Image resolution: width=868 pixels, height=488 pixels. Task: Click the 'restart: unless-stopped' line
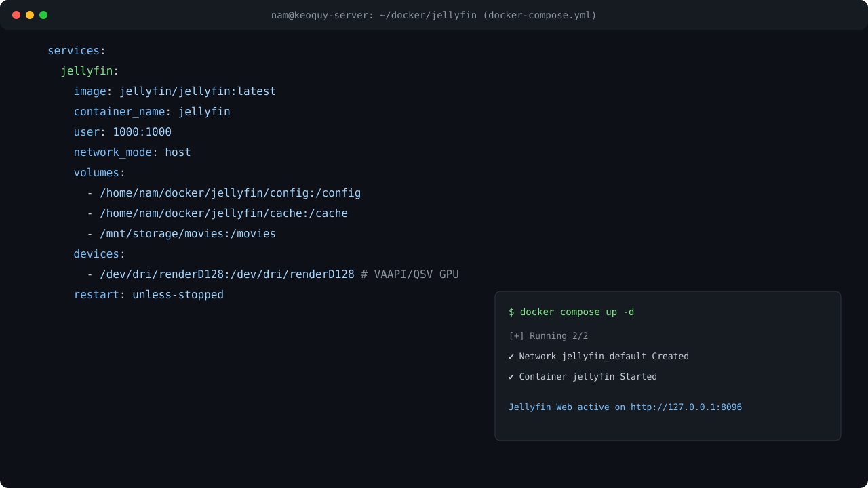149,295
